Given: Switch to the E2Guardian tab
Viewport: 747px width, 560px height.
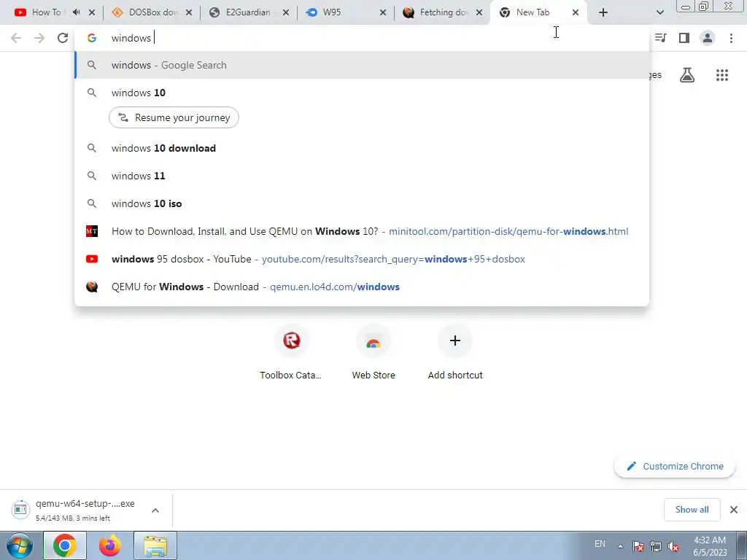Looking at the screenshot, I should point(242,12).
